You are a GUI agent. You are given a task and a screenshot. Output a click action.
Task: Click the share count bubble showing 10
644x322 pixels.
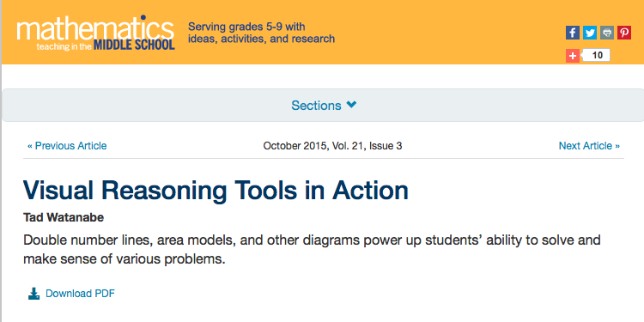point(597,55)
